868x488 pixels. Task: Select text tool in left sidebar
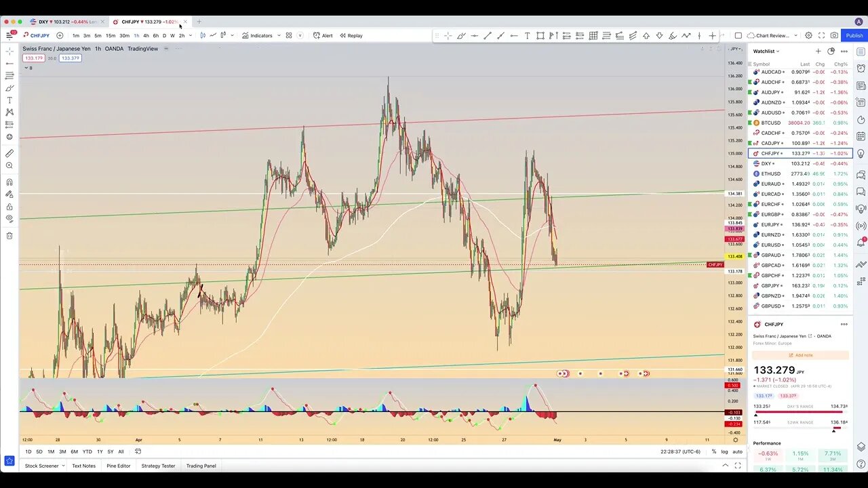pyautogui.click(x=9, y=100)
